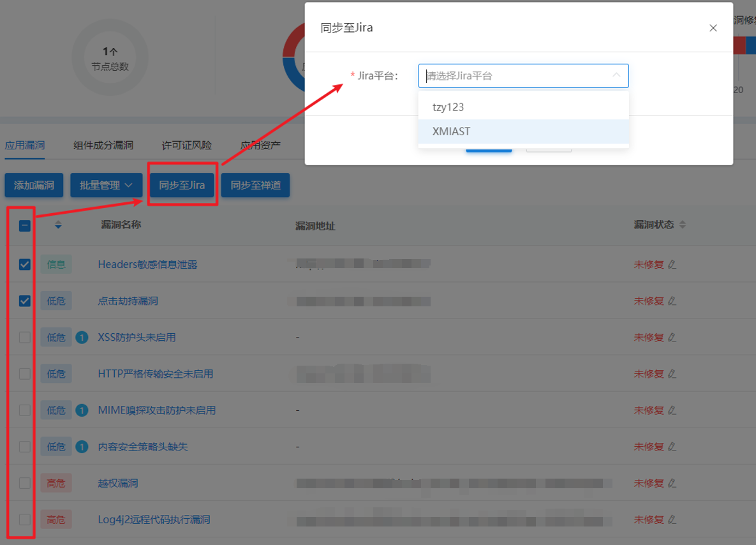The height and width of the screenshot is (545, 756).
Task: Switch to 应用资产 tab
Action: pos(260,145)
